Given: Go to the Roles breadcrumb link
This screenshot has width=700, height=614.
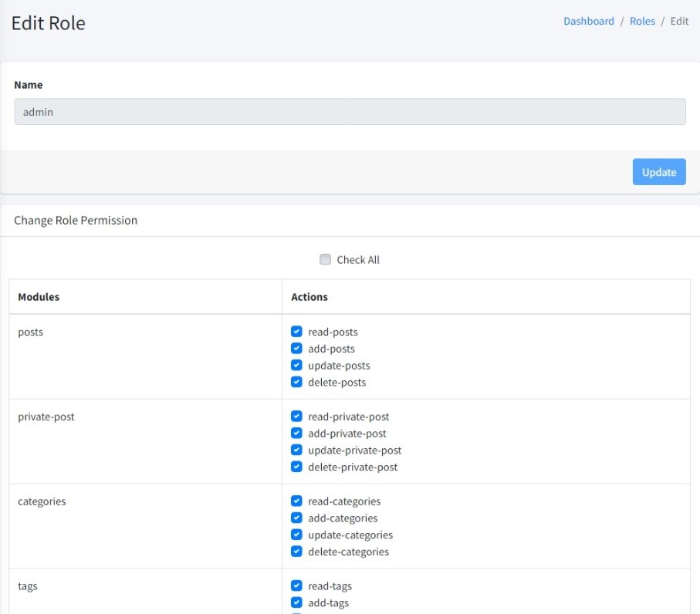Looking at the screenshot, I should pyautogui.click(x=642, y=22).
